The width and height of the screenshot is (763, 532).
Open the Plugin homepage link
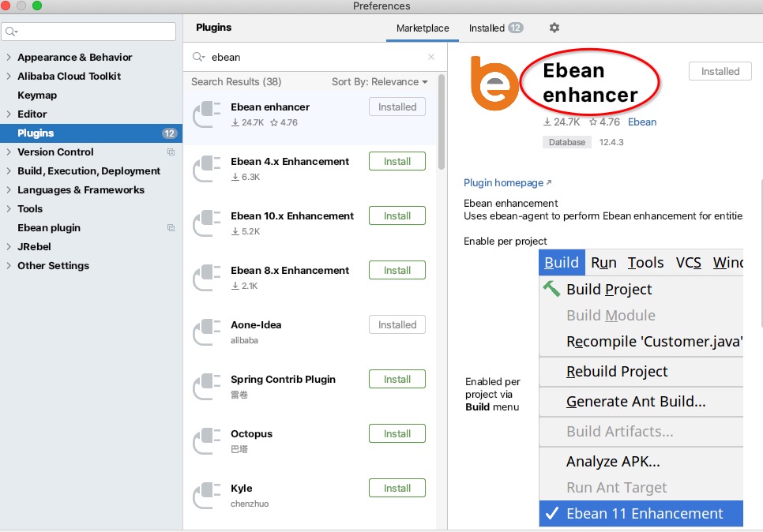[503, 183]
